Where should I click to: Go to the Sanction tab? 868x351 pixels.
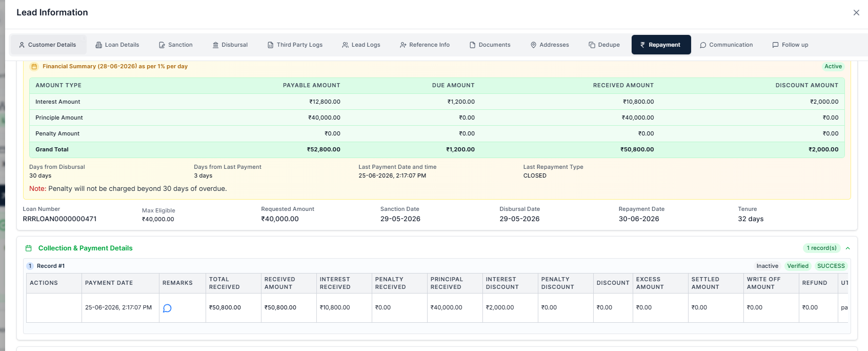[176, 45]
